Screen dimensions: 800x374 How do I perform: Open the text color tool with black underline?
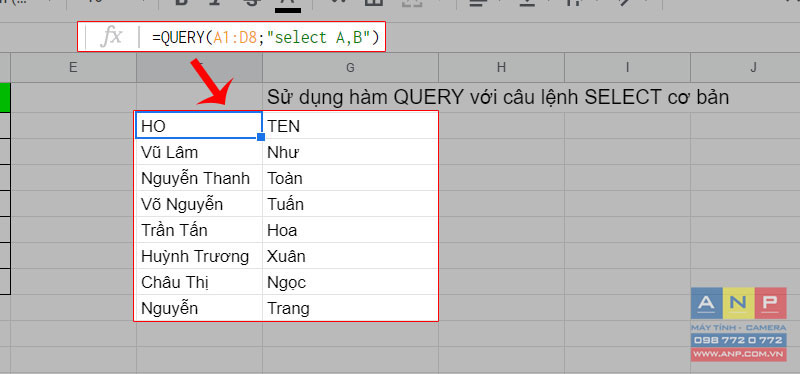[288, 4]
